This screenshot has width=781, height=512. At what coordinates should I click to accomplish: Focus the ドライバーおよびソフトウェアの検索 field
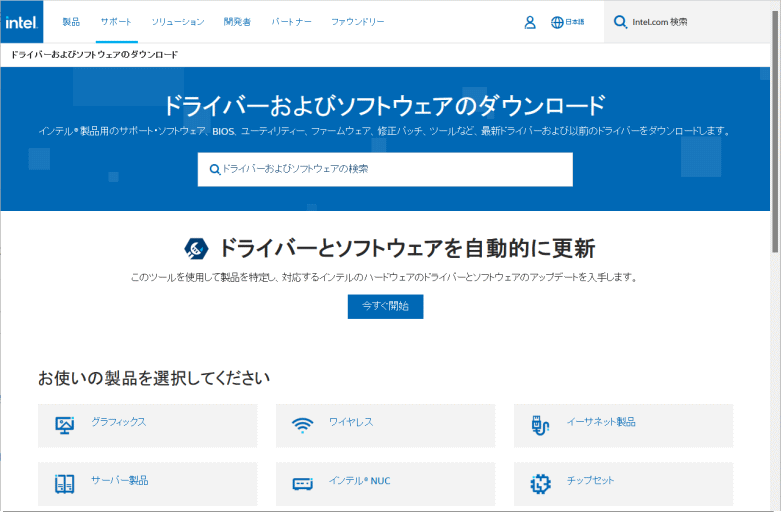pyautogui.click(x=385, y=169)
